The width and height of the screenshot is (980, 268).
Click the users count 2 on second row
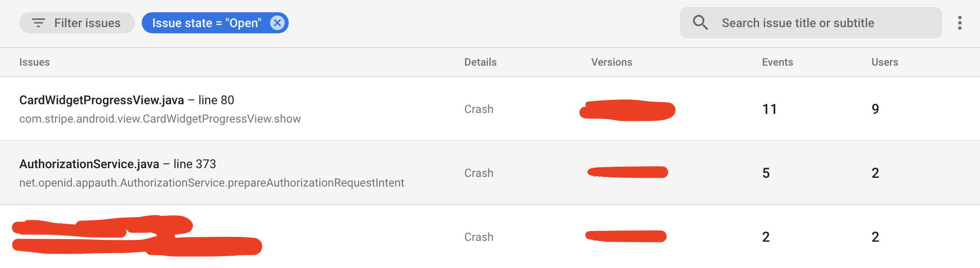(x=875, y=173)
